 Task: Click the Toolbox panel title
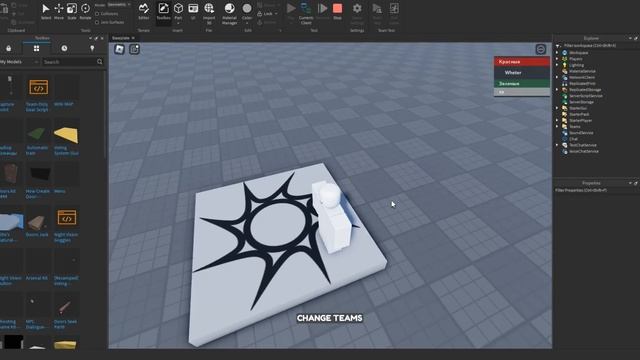tap(42, 38)
